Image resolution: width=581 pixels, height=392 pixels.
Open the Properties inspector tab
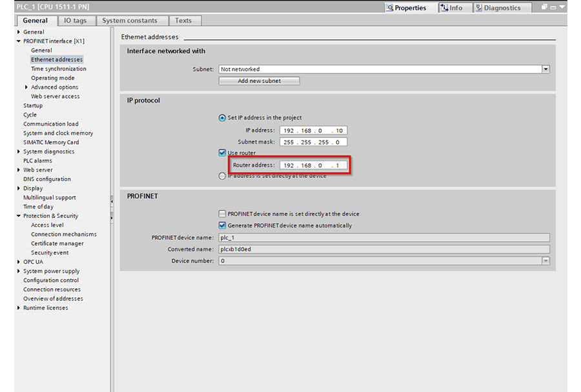click(x=407, y=8)
